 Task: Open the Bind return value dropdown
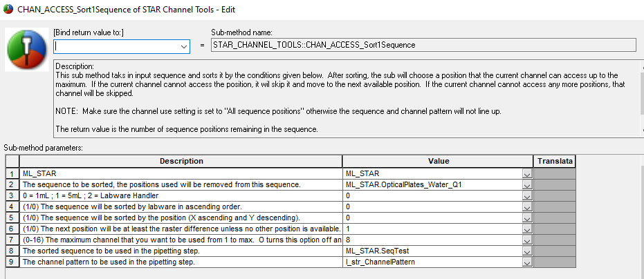(x=183, y=46)
